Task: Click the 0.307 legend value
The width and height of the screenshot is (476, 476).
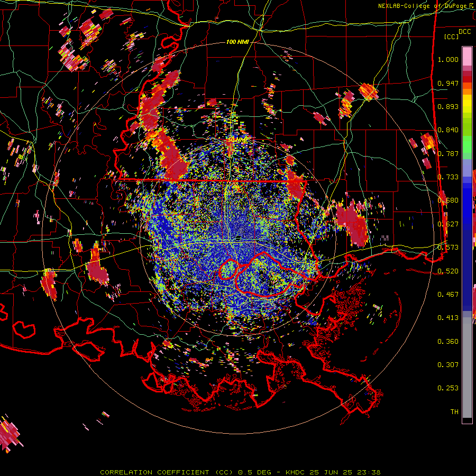Action: tap(448, 365)
